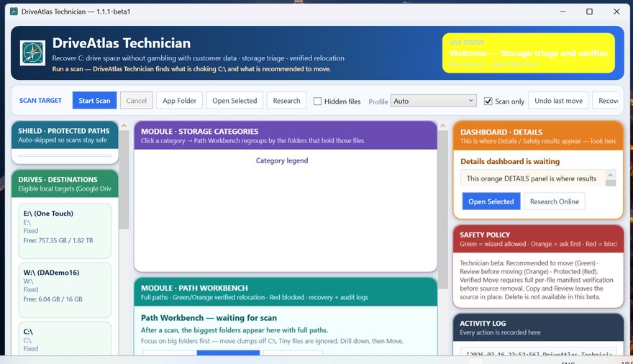Click the Live Status welcome banner

tap(529, 53)
